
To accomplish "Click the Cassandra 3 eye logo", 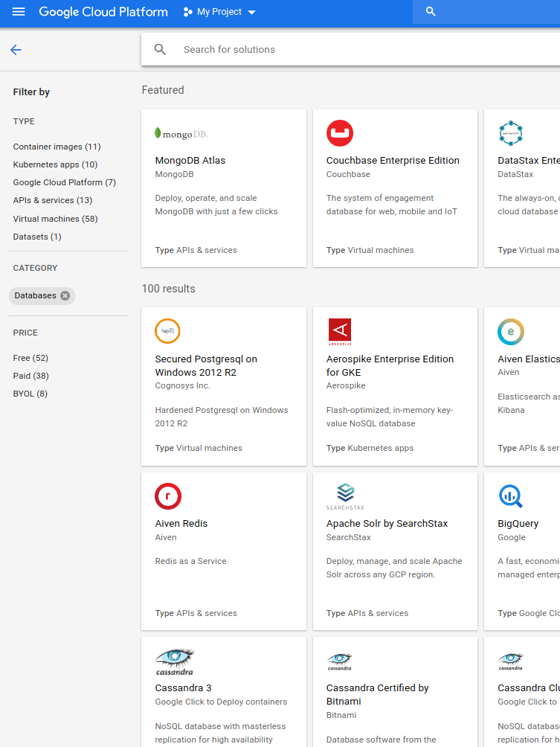I will click(x=174, y=660).
